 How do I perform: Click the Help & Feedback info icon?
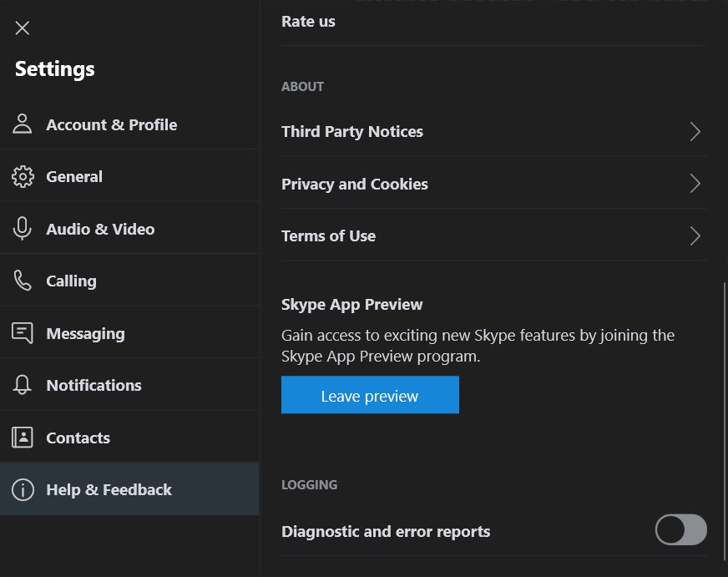23,489
